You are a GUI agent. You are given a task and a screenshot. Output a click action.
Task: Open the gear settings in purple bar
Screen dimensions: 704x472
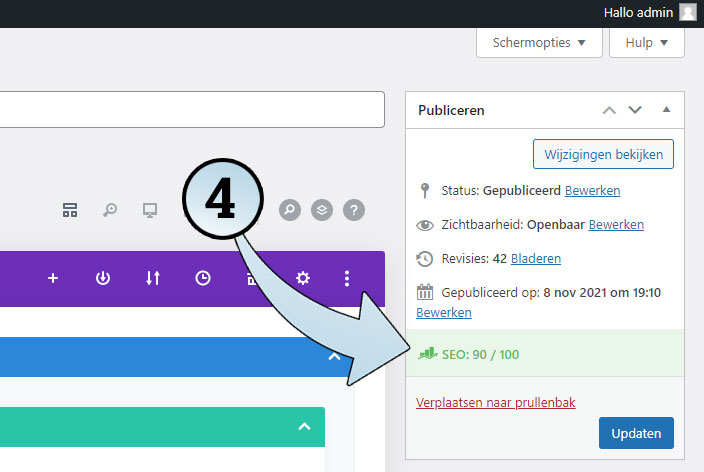(x=302, y=278)
